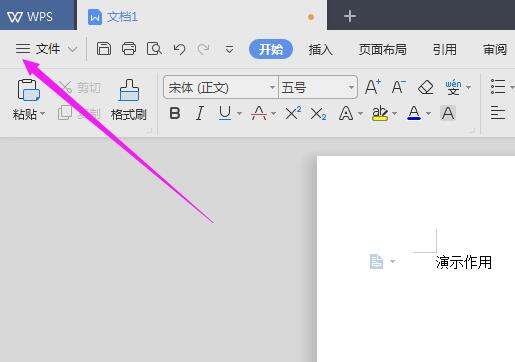Expand the quick access toolbar customize arrow
Image resolution: width=515 pixels, height=362 pixels.
click(x=229, y=49)
